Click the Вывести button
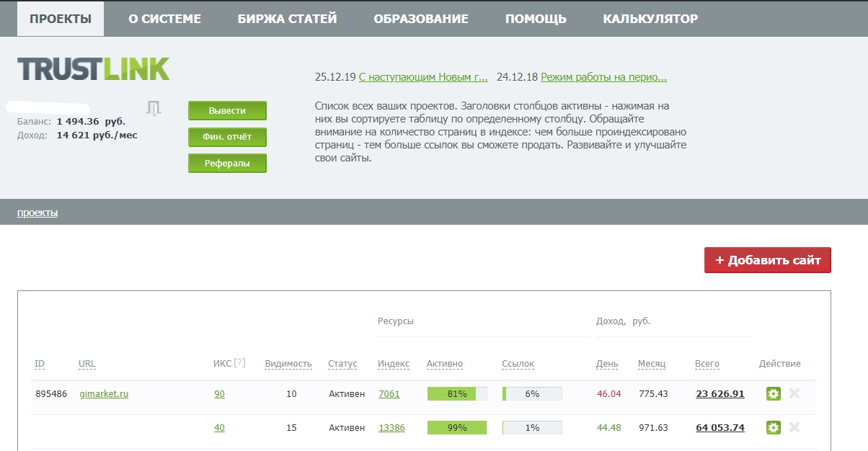 point(227,111)
